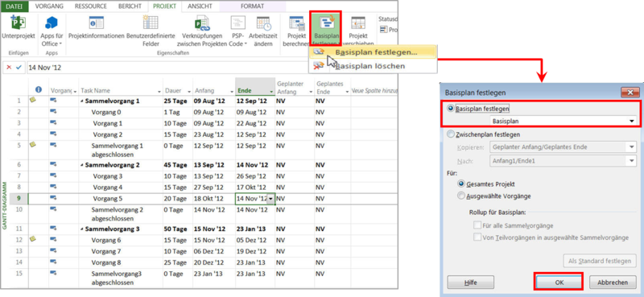Collapse Sammelvorgang 1
Image resolution: width=644 pixels, height=297 pixels.
(82, 101)
